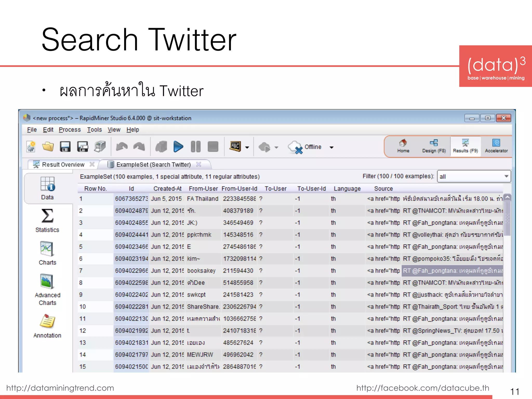
Task: Sort by the From-User column header
Action: click(203, 189)
